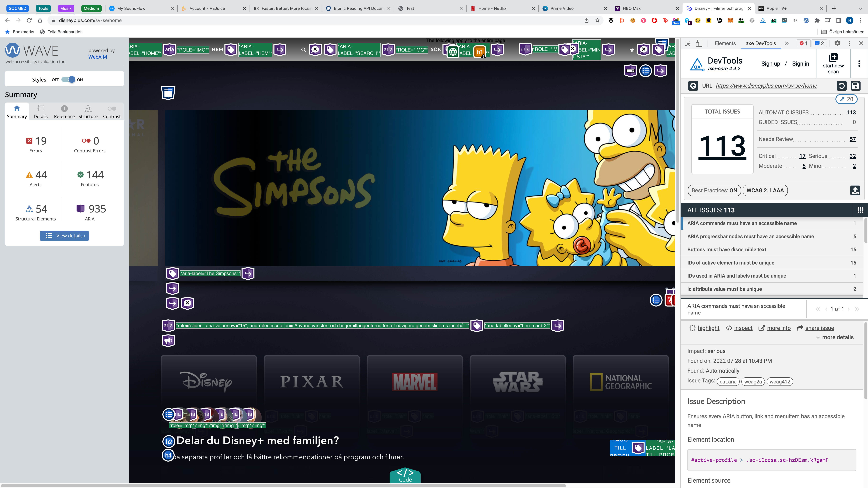Open the Marvel brand tile
868x488 pixels.
415,382
